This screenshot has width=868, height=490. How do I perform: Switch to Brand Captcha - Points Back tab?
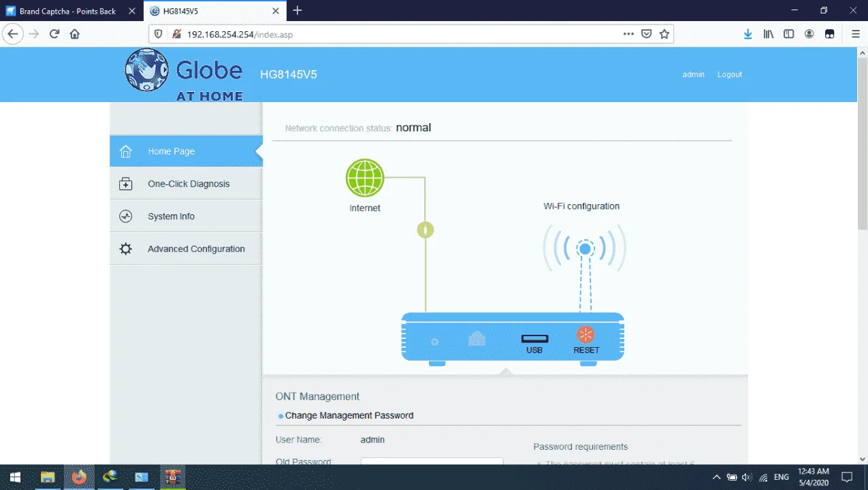(x=71, y=11)
